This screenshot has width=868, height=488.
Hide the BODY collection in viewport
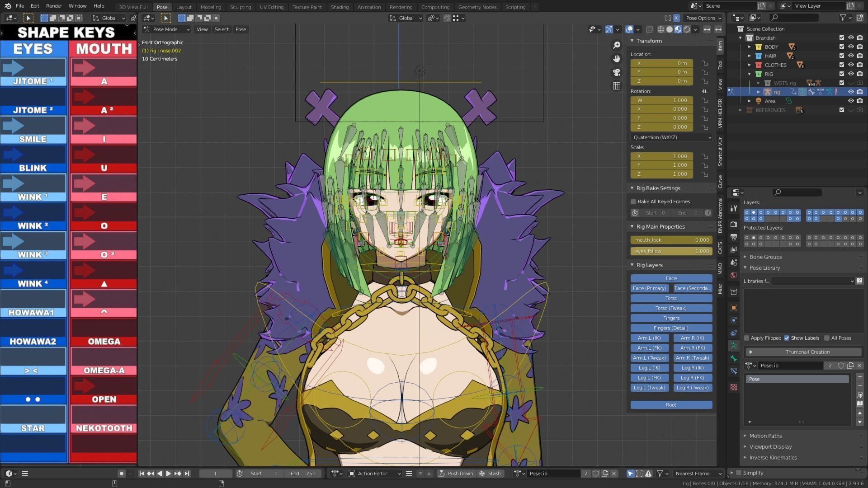850,47
